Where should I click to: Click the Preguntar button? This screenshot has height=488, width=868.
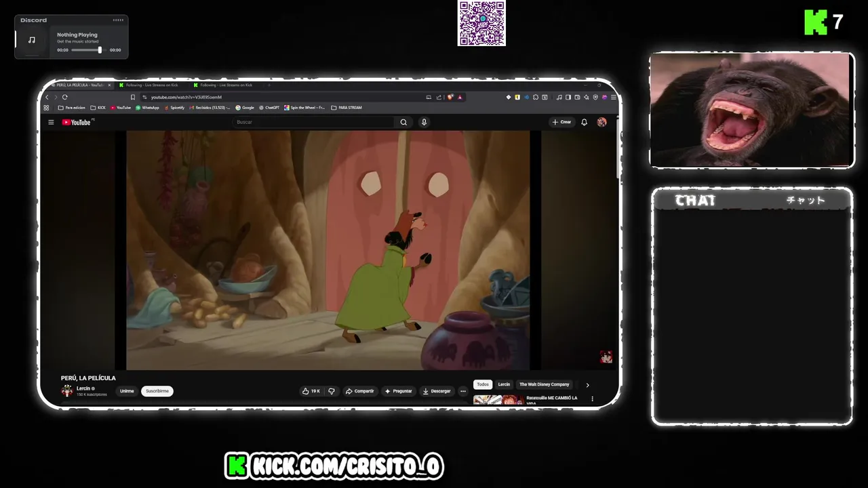[x=398, y=391]
